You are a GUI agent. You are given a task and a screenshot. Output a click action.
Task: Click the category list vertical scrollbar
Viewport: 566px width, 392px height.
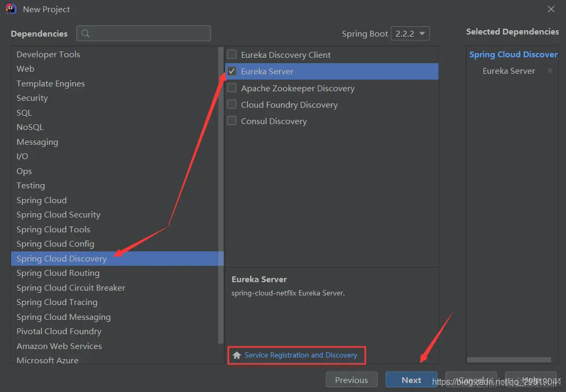(x=220, y=195)
